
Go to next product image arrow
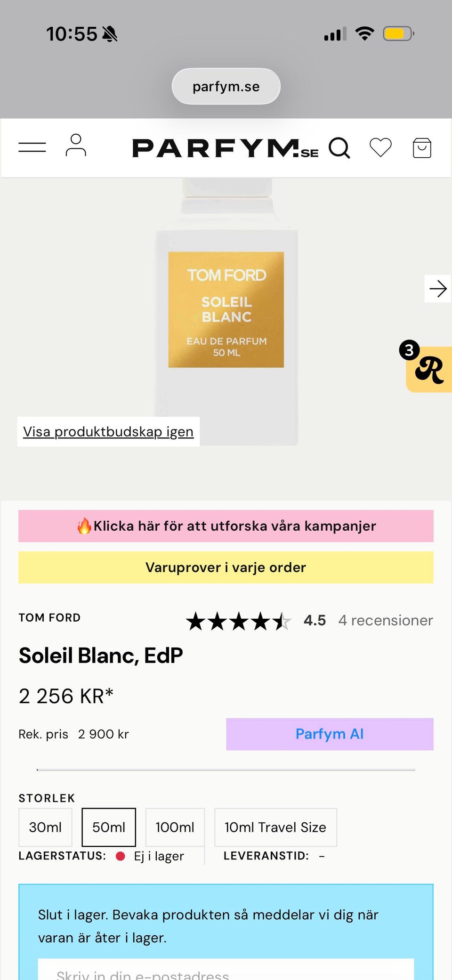tap(438, 289)
